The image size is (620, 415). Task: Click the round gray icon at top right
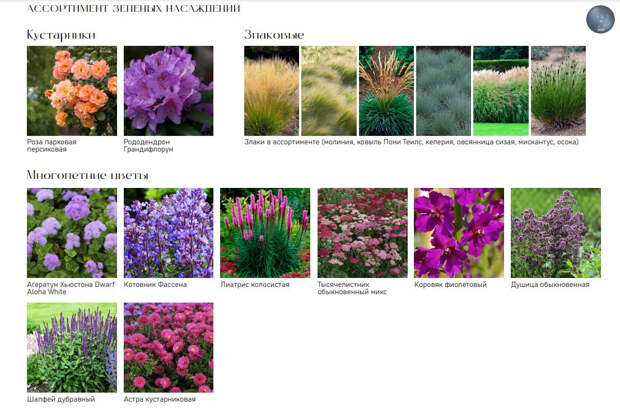tap(600, 19)
